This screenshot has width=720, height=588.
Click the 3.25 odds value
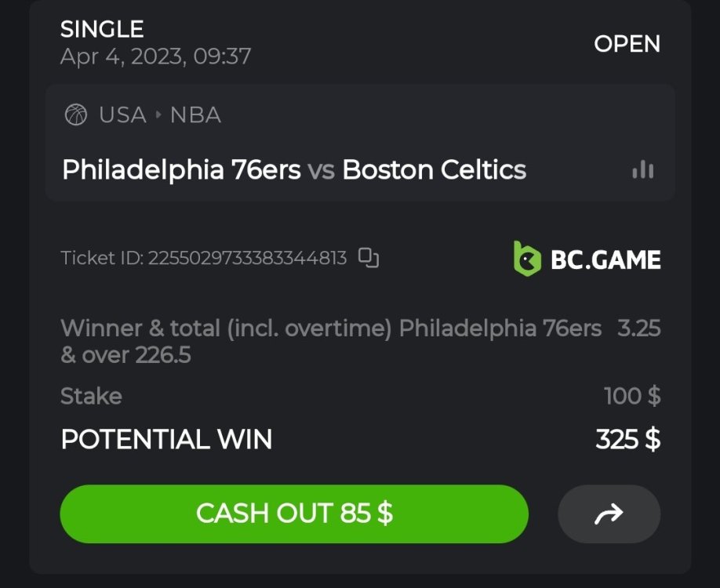pyautogui.click(x=638, y=328)
